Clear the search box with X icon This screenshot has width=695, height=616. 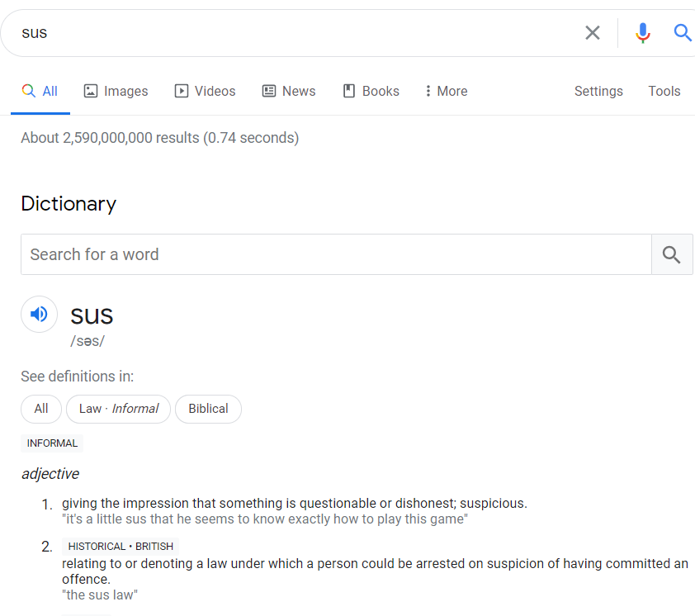pos(593,33)
